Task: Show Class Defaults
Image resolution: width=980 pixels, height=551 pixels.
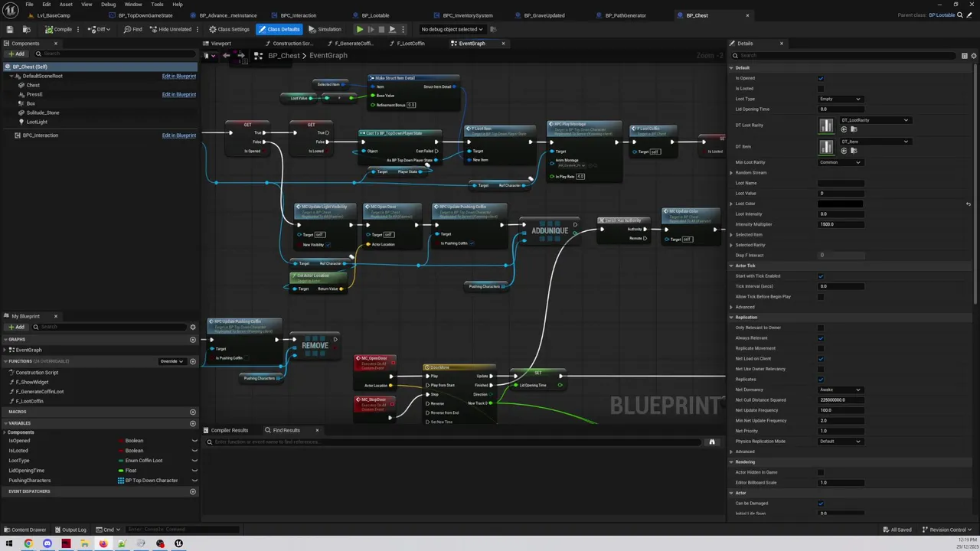Action: pyautogui.click(x=279, y=29)
